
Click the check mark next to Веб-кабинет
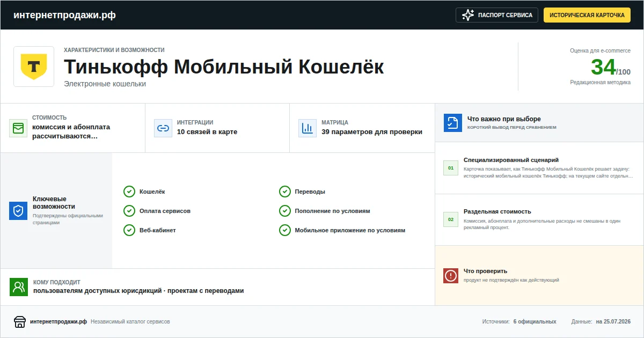(x=129, y=230)
